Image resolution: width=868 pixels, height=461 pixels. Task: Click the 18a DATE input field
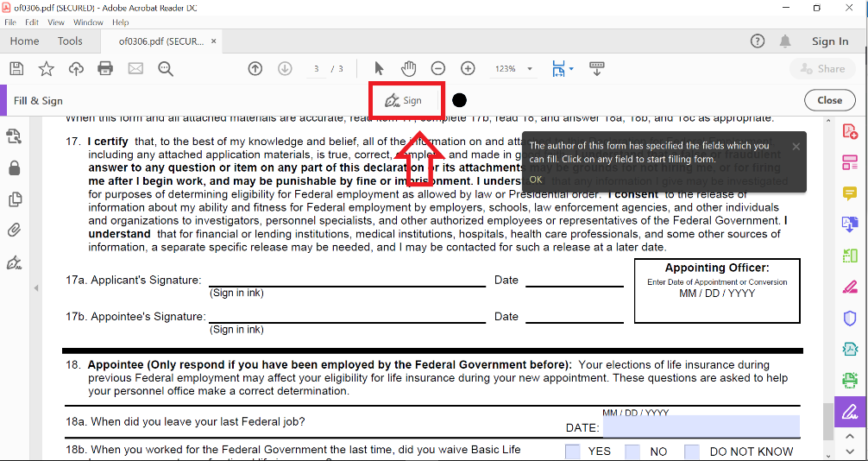pos(701,426)
